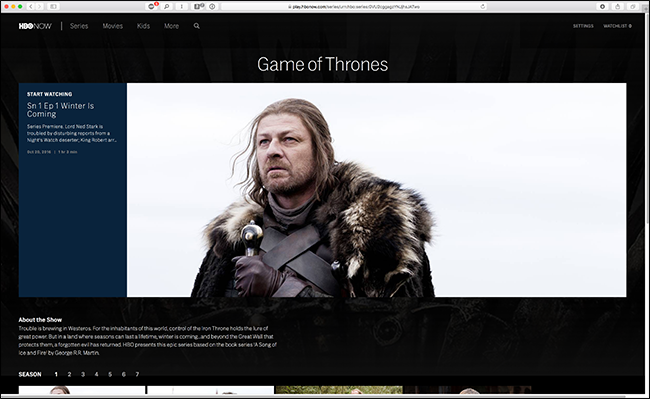Click the episode date and runtime text
650x399 pixels.
[x=52, y=152]
